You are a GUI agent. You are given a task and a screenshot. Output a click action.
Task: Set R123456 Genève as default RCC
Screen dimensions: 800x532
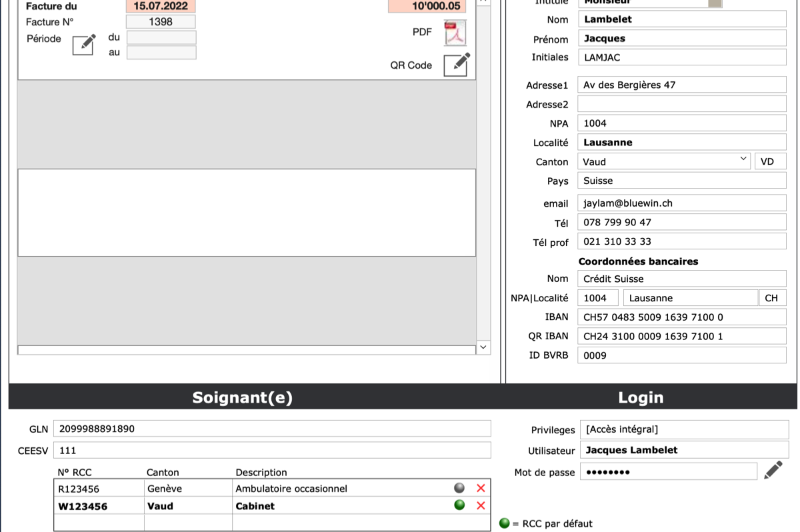click(x=459, y=488)
